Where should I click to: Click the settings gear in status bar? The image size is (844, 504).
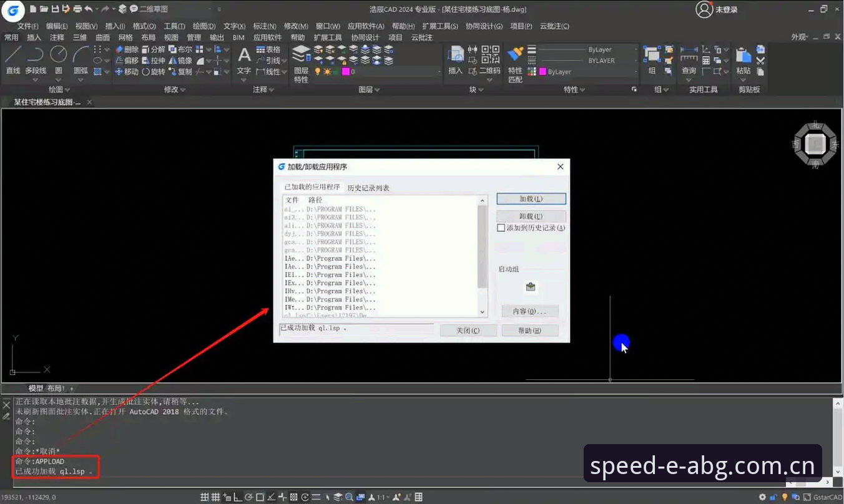click(762, 497)
